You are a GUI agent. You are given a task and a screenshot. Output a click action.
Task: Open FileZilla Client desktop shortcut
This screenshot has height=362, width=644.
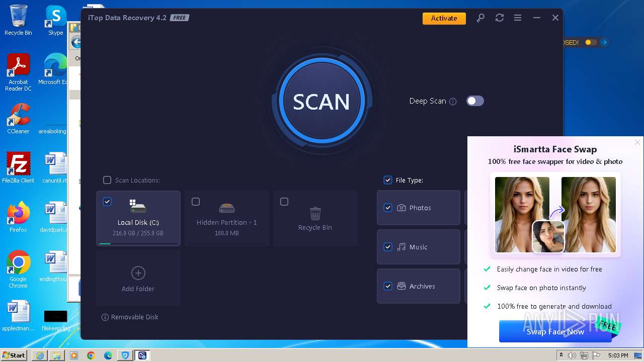point(18,168)
